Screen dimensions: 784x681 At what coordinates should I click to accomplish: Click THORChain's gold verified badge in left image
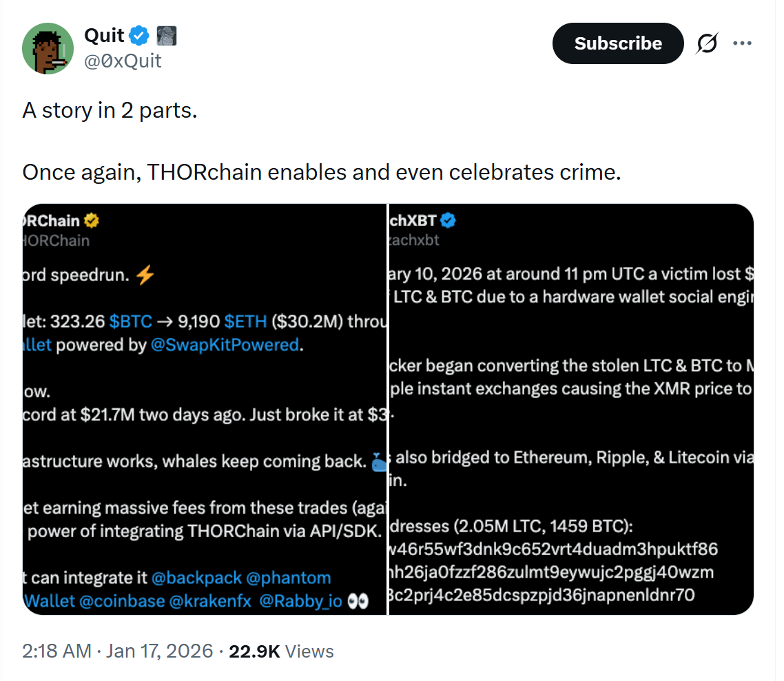click(91, 220)
